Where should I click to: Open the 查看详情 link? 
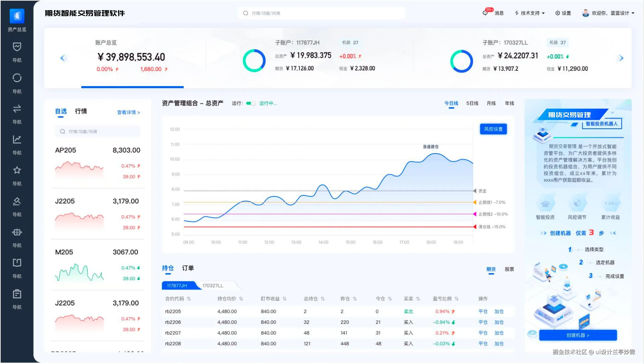(x=128, y=112)
